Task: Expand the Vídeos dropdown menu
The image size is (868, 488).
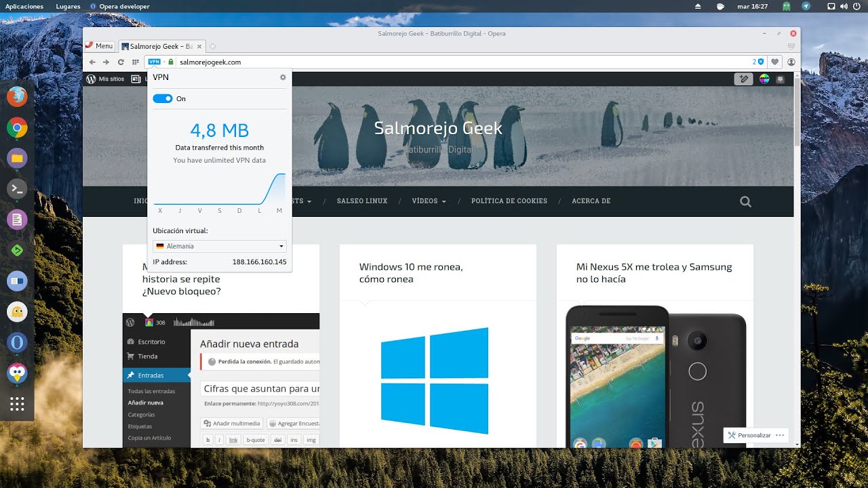Action: [x=429, y=201]
